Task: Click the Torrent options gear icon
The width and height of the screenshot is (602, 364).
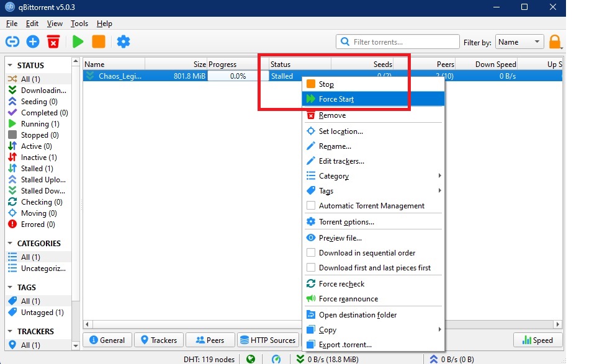Action: (x=311, y=222)
